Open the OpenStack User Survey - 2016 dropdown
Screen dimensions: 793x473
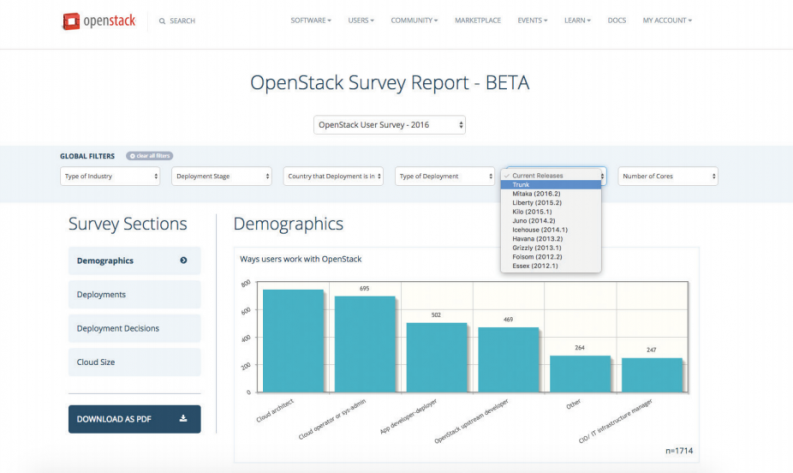click(x=389, y=125)
